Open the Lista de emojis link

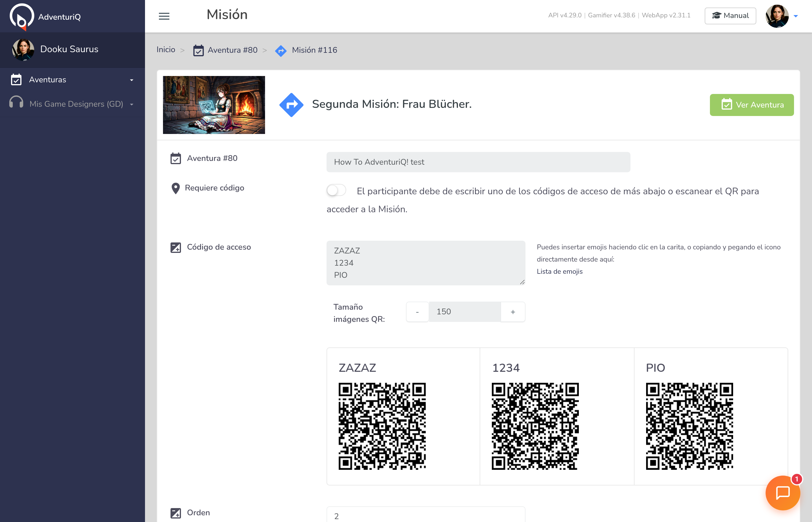(x=559, y=271)
